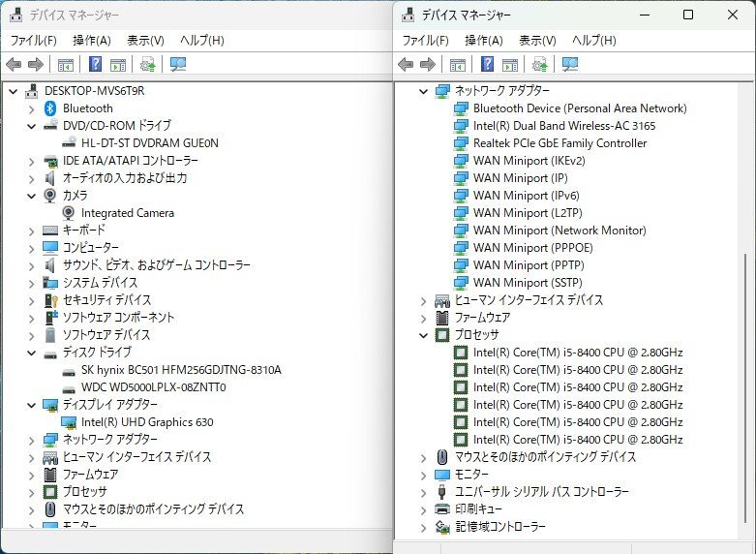Click chip icon beside ファームウェア in right window

pos(442,318)
